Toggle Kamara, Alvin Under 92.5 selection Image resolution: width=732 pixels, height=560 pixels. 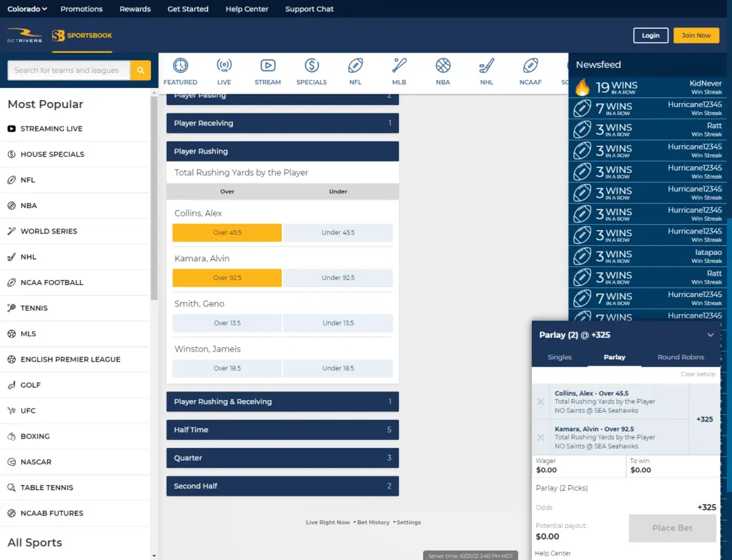[x=338, y=278]
